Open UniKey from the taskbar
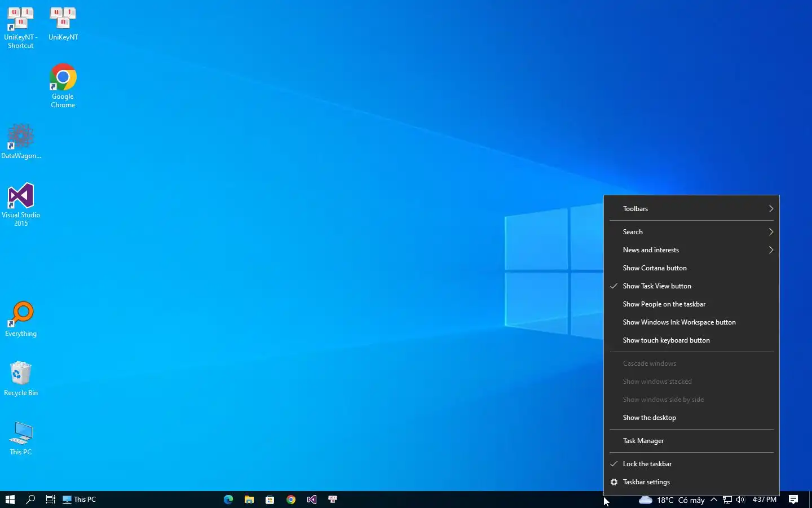812x508 pixels. [333, 500]
